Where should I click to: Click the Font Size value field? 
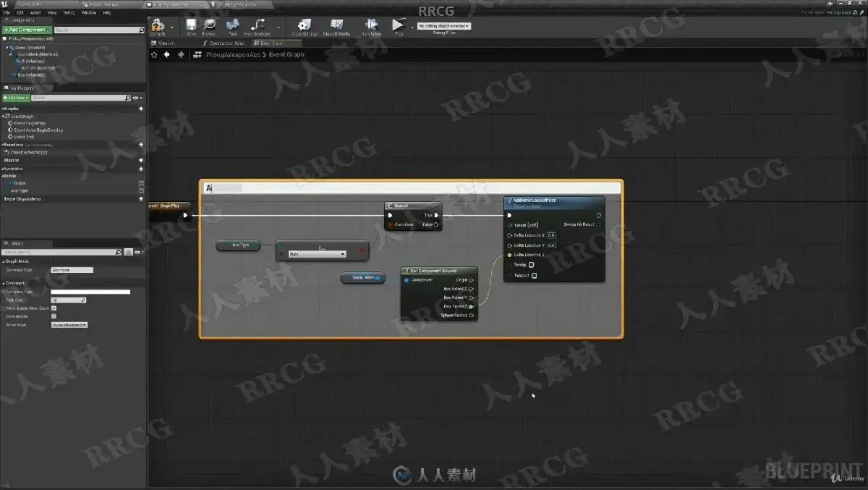click(x=69, y=300)
